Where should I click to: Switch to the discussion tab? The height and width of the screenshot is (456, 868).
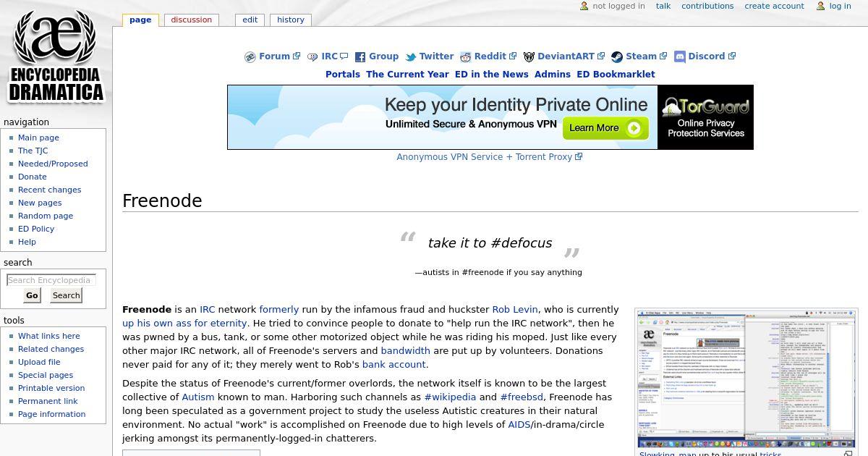pos(192,20)
